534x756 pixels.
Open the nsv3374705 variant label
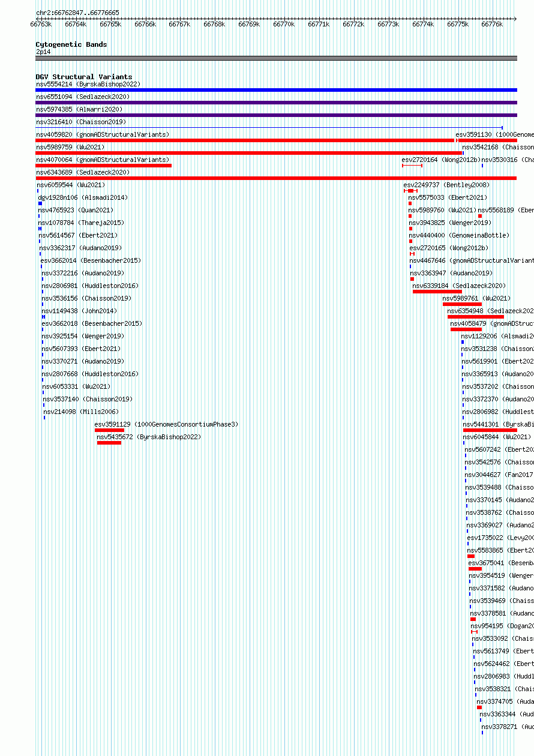click(505, 701)
